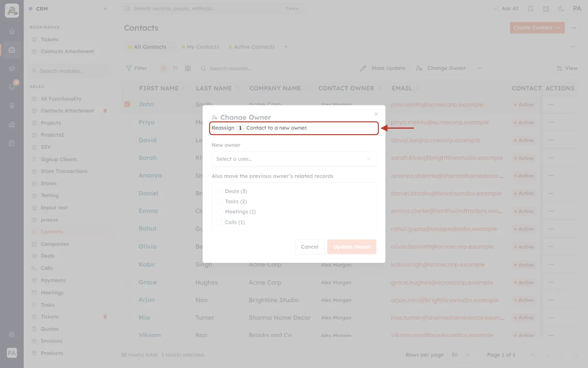588x368 pixels.
Task: Open the Filter option
Action: click(x=137, y=68)
